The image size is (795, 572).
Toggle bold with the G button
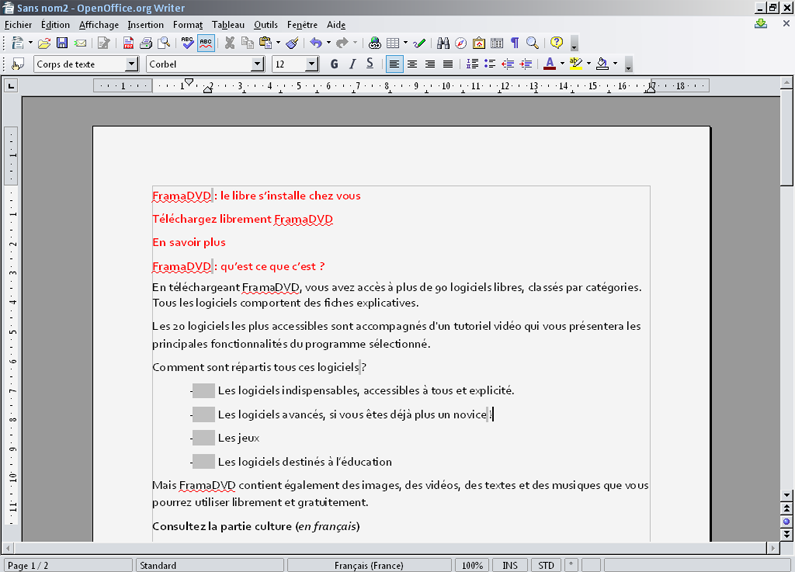[x=334, y=64]
